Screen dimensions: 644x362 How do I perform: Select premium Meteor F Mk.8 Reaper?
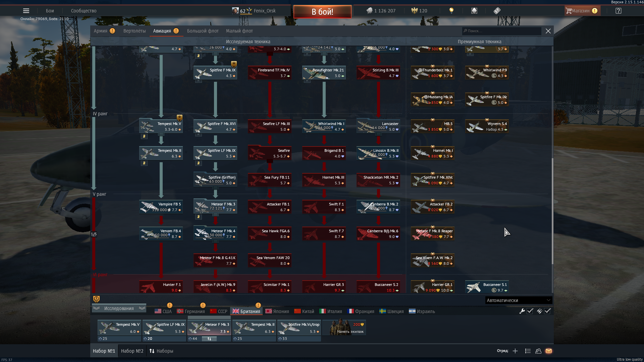(x=433, y=234)
